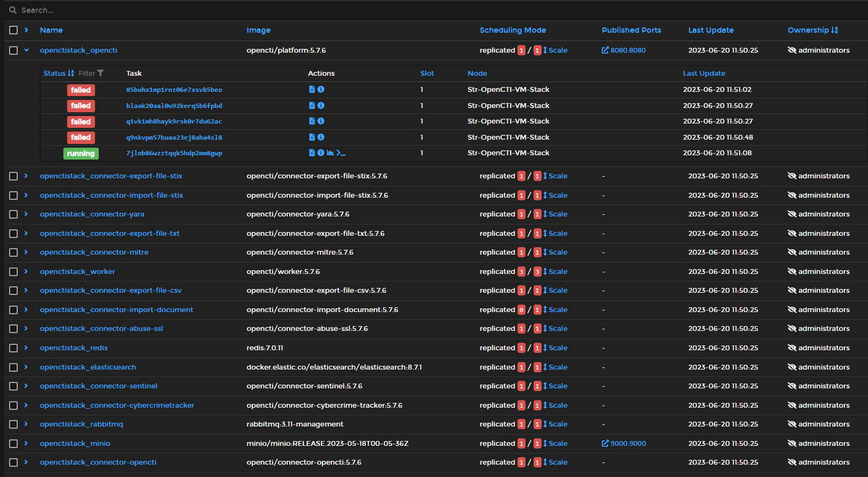Open console icon for the running task
This screenshot has height=477, width=868.
341,153
